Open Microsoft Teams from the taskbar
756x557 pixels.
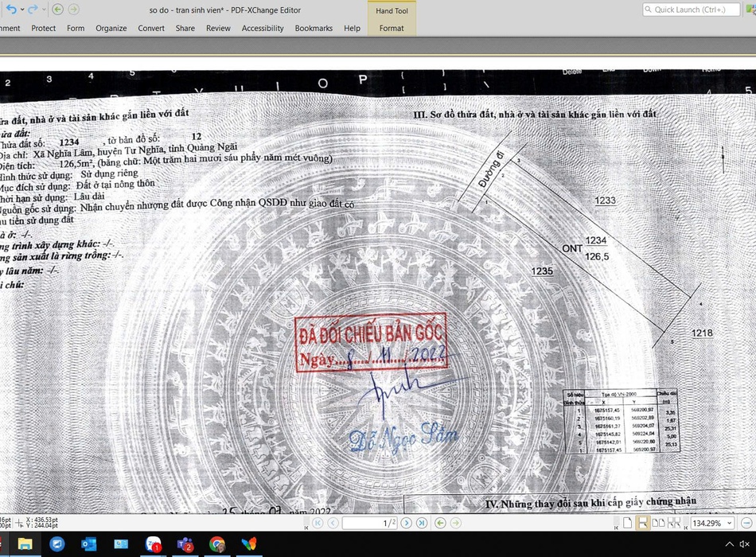pos(185,544)
